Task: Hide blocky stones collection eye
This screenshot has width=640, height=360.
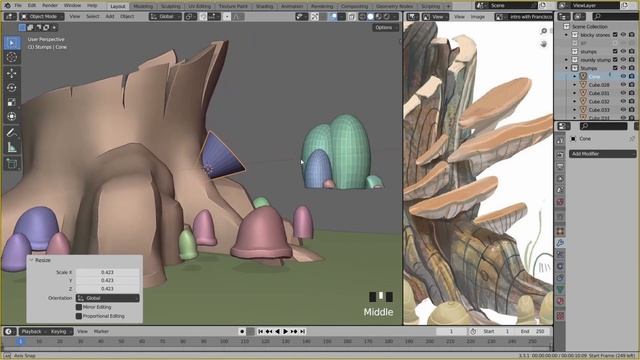Action: (623, 35)
